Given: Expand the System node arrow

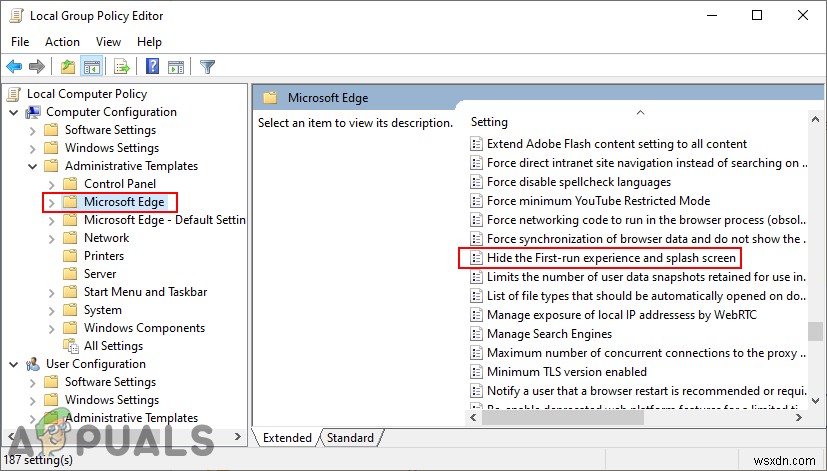Looking at the screenshot, I should [x=52, y=311].
